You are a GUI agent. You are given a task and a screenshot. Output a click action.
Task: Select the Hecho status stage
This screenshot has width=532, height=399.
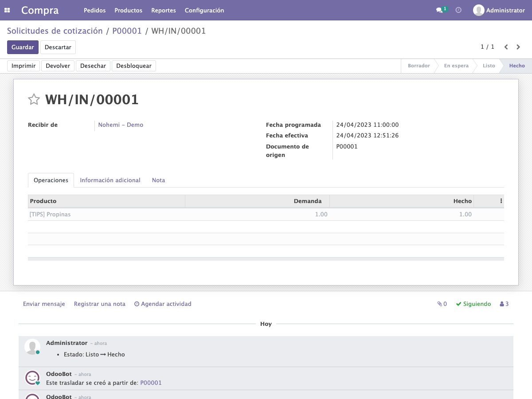[517, 66]
